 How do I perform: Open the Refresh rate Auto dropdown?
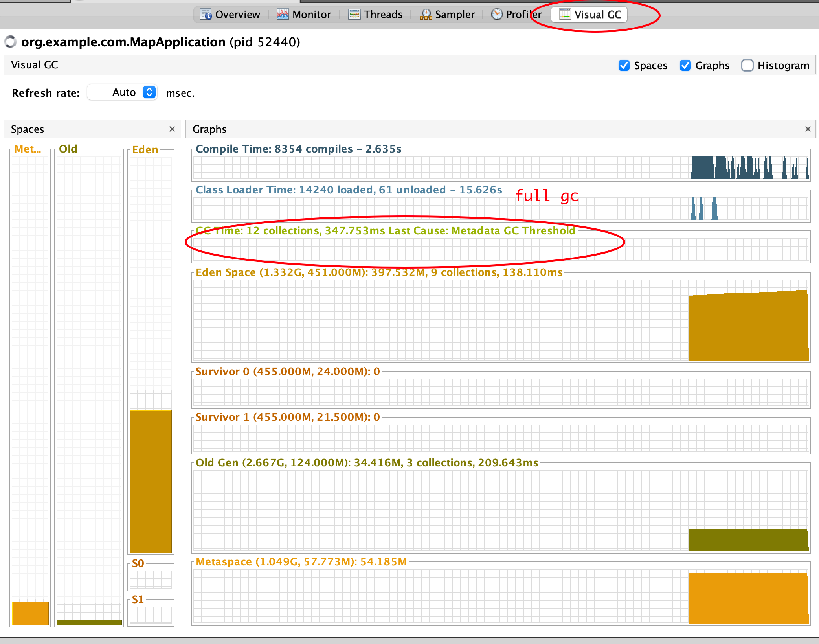click(x=122, y=92)
